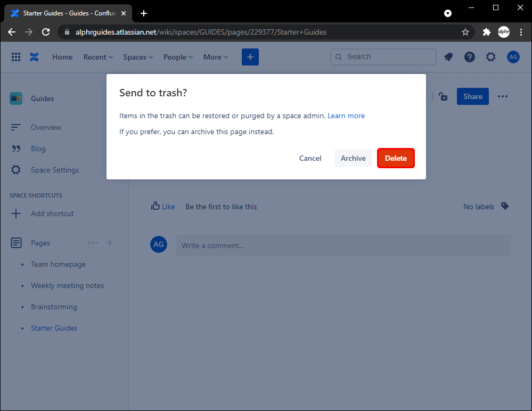Open the more actions ellipsis next to Share
This screenshot has height=411, width=532.
click(x=503, y=96)
